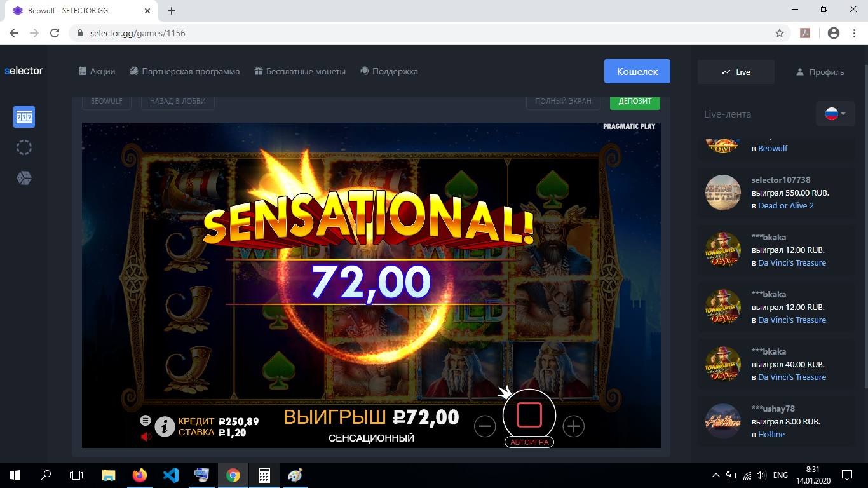Click the green ДЕПОЗИТ button
868x488 pixels.
pyautogui.click(x=635, y=102)
